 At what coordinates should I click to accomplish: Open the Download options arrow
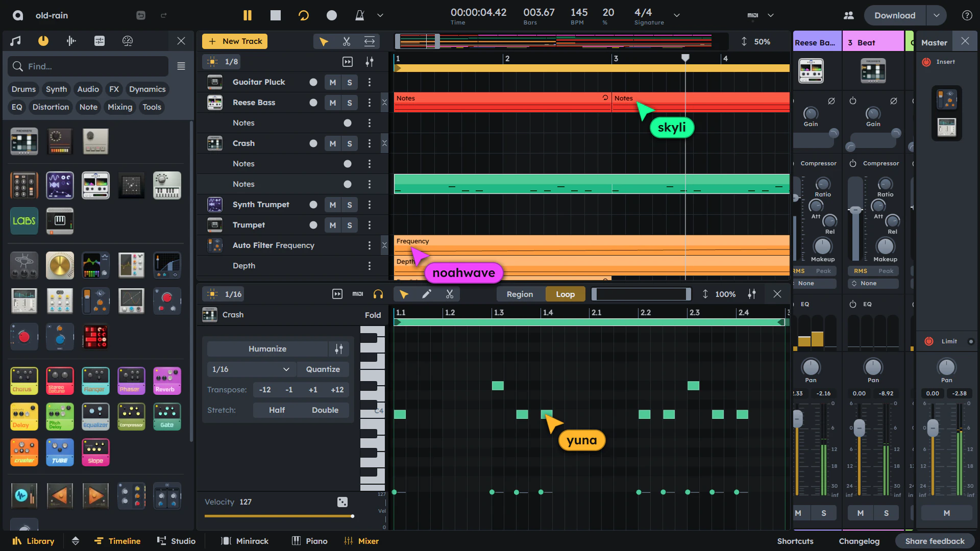(x=937, y=15)
